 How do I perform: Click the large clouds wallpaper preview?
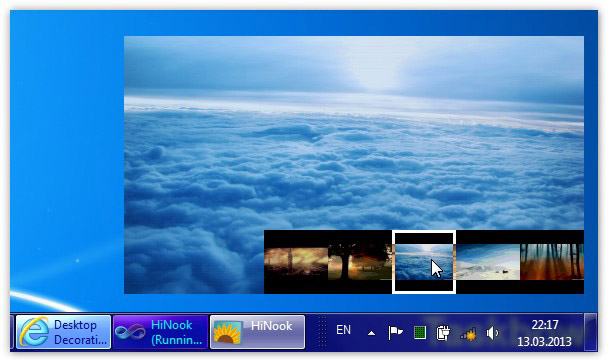coord(354,133)
